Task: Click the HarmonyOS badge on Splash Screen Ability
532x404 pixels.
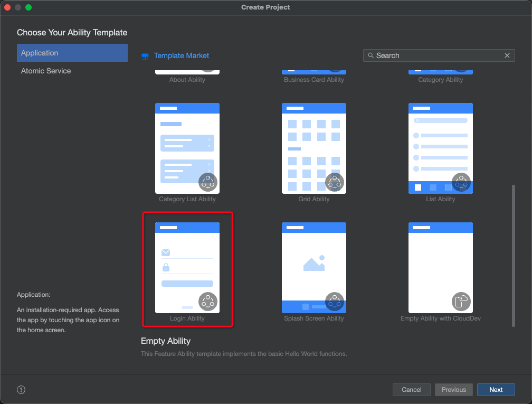Action: point(335,302)
